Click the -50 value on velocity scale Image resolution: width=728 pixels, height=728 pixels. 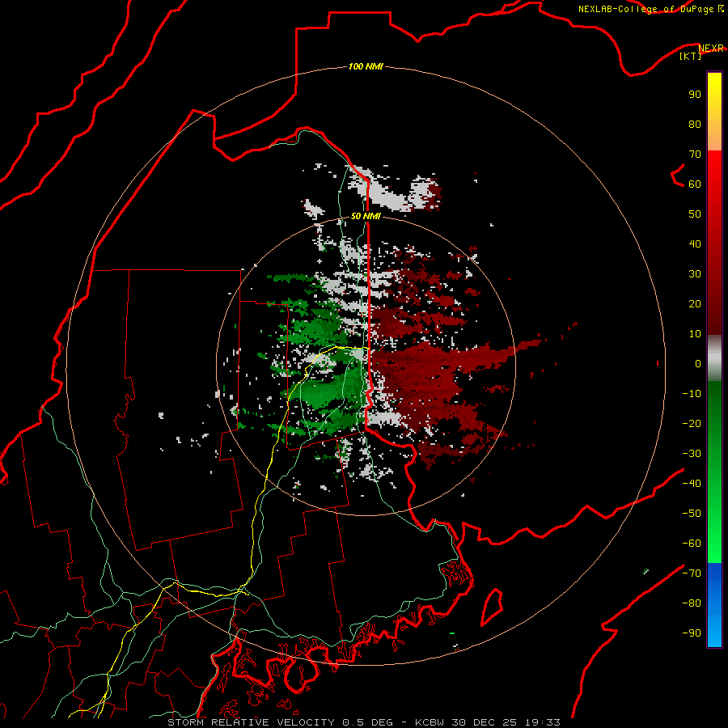click(x=692, y=514)
